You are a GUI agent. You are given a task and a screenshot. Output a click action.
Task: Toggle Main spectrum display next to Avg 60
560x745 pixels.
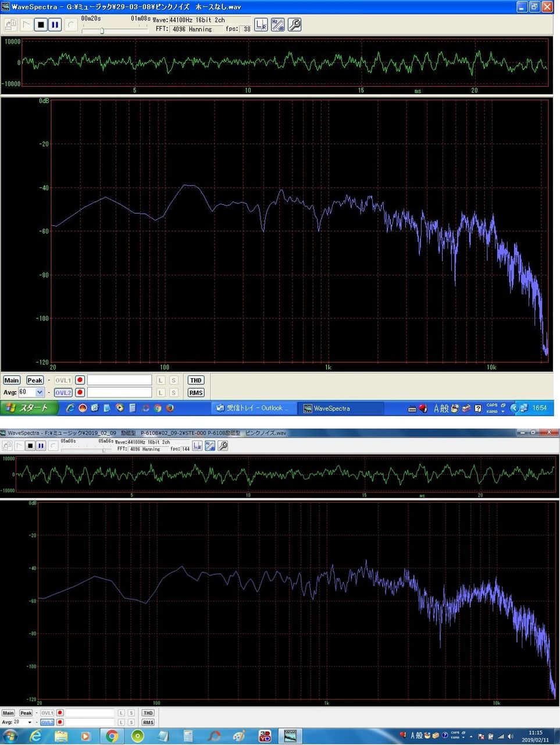point(12,380)
